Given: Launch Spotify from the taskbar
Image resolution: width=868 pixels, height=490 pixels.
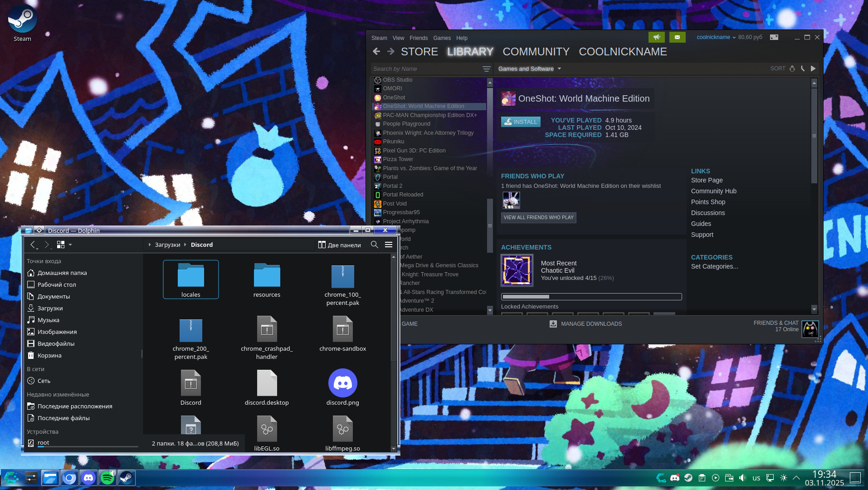Looking at the screenshot, I should pyautogui.click(x=107, y=478).
